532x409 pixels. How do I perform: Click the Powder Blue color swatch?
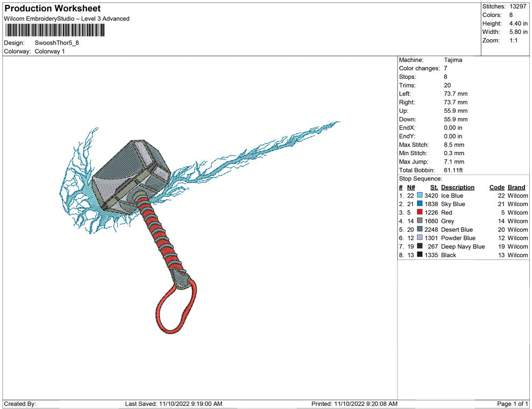coord(420,238)
